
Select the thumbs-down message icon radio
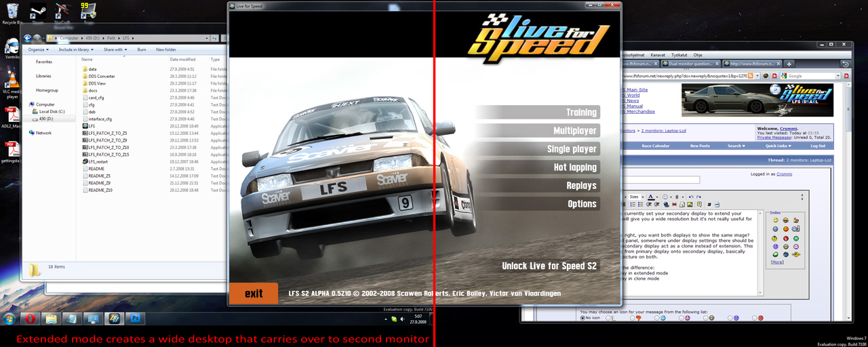tap(633, 318)
